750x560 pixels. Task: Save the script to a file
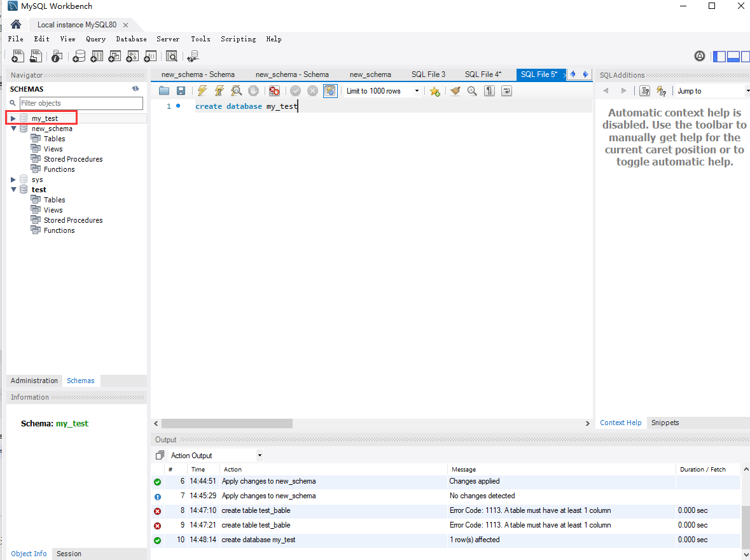point(181,90)
